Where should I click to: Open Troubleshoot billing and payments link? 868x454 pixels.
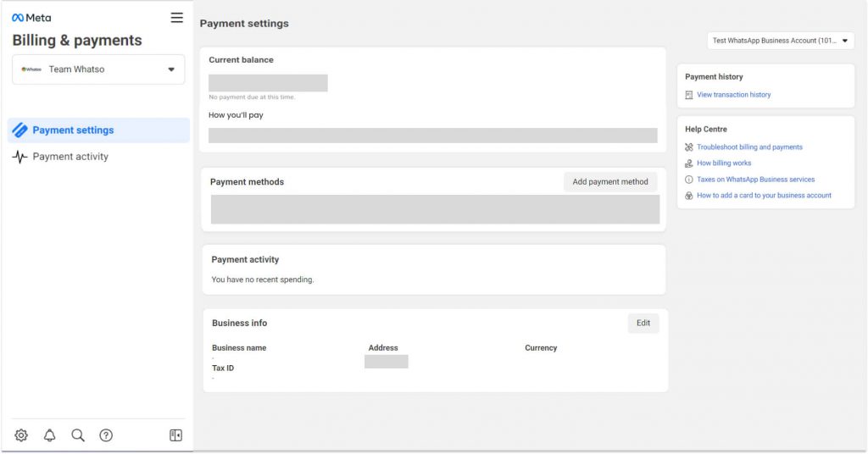(x=749, y=147)
